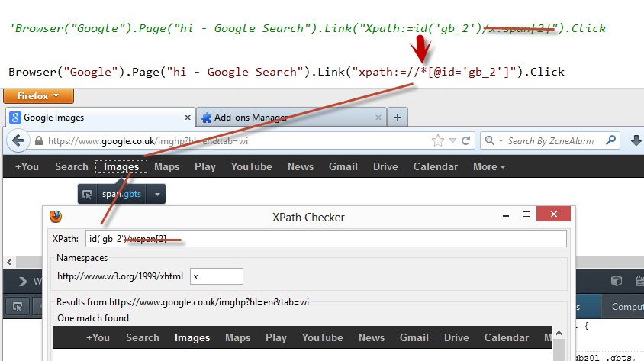
Task: Open Search in the Google bar
Action: coord(72,166)
